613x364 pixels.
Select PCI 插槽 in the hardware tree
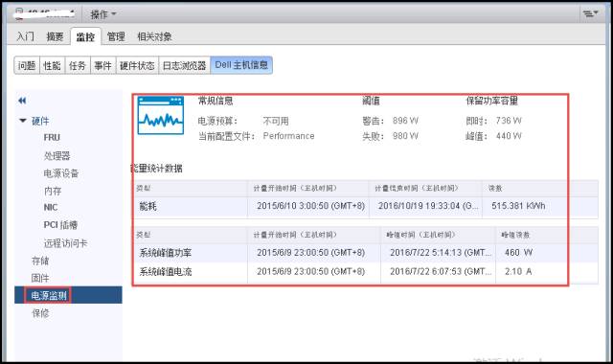tap(60, 225)
